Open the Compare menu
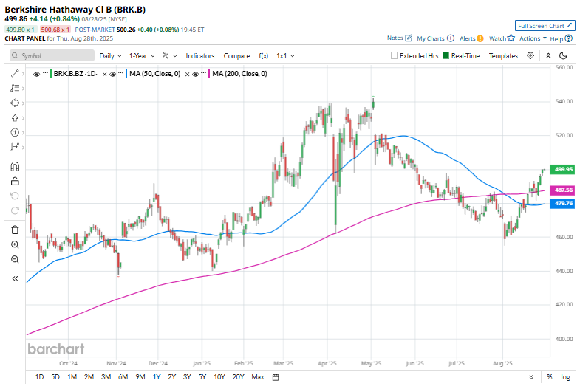Image resolution: width=580 pixels, height=392 pixels. pyautogui.click(x=236, y=56)
